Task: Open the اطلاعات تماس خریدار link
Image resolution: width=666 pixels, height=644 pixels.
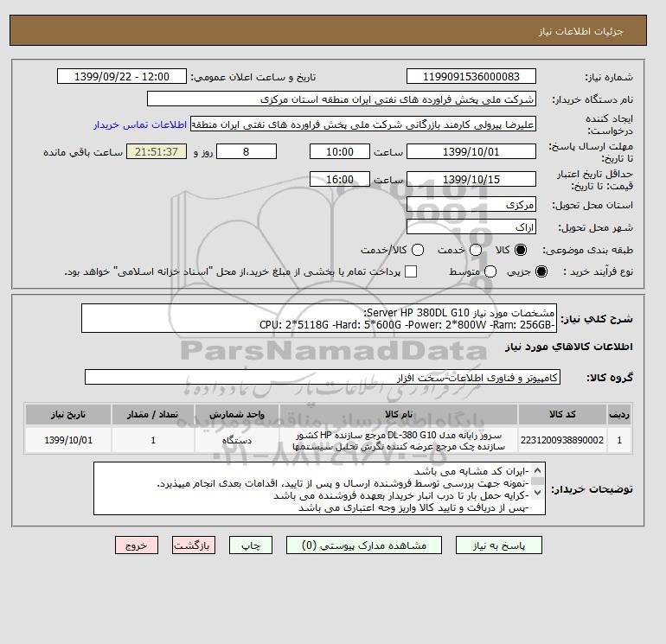Action: tap(140, 124)
